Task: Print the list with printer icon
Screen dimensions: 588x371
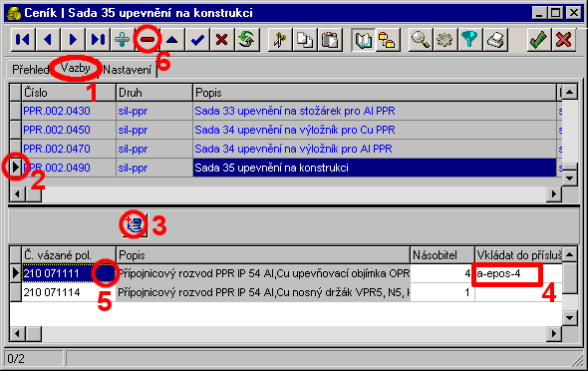Action: (495, 39)
